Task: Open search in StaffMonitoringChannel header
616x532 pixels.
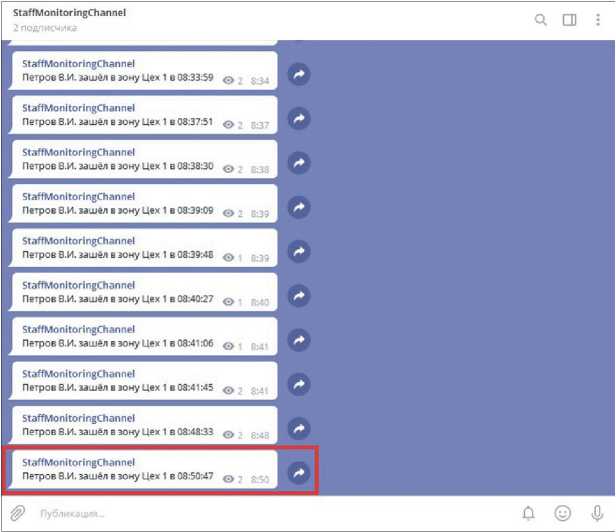Action: [x=541, y=20]
